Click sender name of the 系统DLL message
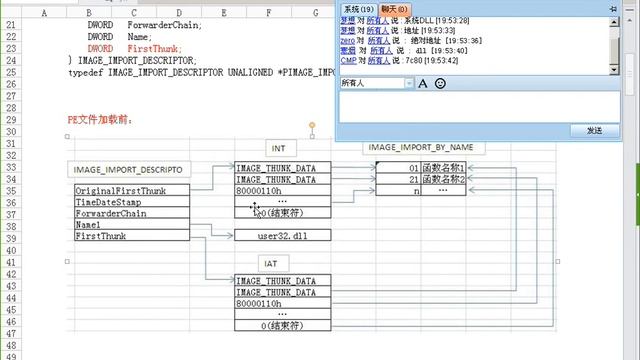 (x=347, y=20)
